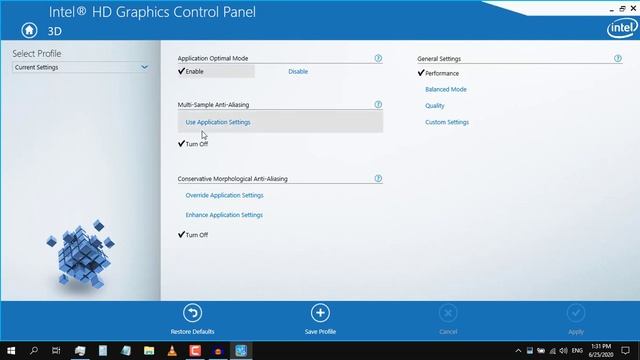Image resolution: width=640 pixels, height=360 pixels.
Task: Click the Apply checkmark icon
Action: coord(576,313)
